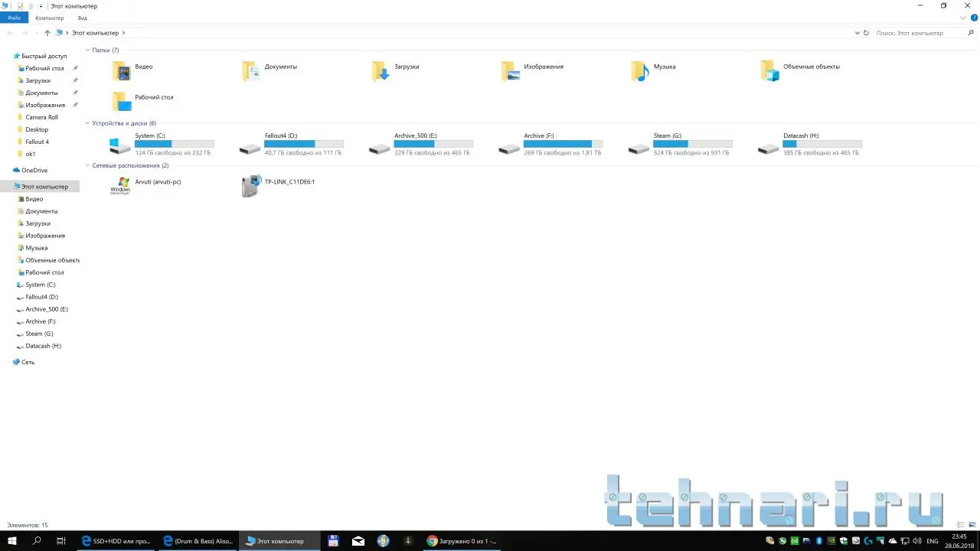Select the Datacash (H:) drive icon

[x=769, y=148]
